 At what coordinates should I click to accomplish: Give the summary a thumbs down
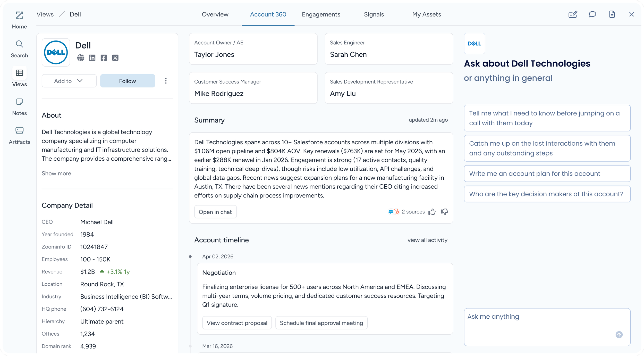pyautogui.click(x=444, y=212)
